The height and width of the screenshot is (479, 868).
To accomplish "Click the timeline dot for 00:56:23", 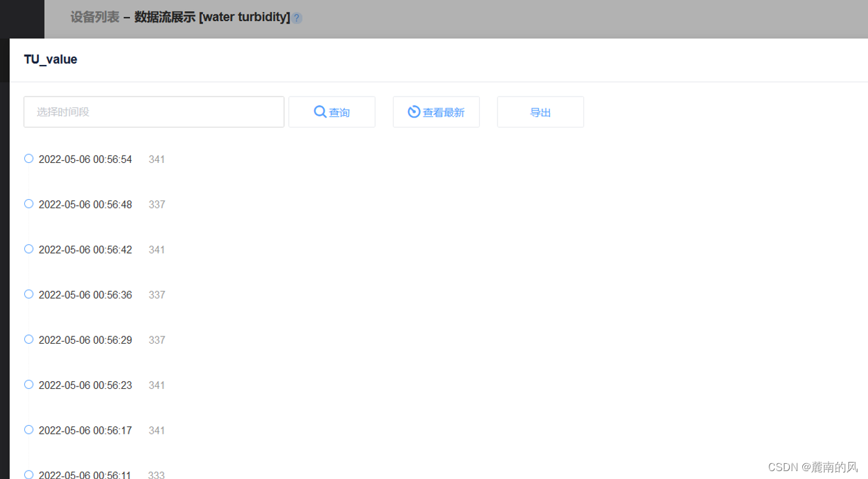I will click(29, 384).
